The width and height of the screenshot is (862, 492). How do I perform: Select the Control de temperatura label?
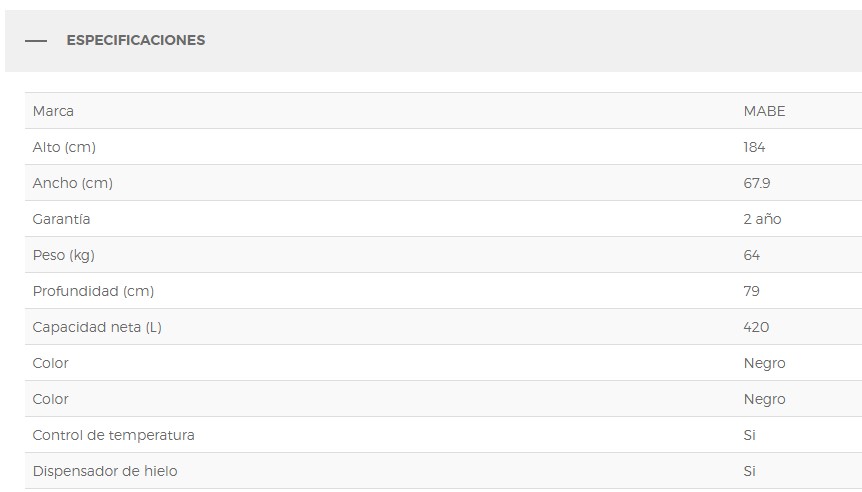tap(113, 435)
